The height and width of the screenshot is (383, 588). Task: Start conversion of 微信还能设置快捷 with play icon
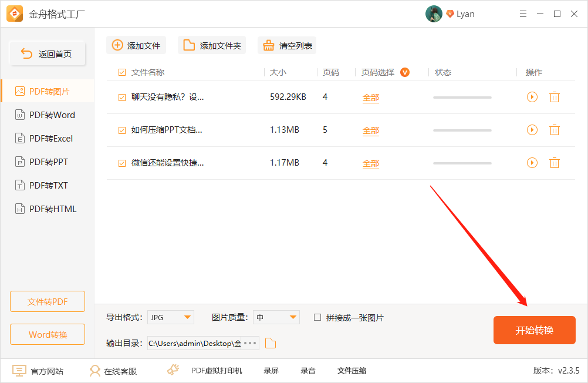coord(532,163)
